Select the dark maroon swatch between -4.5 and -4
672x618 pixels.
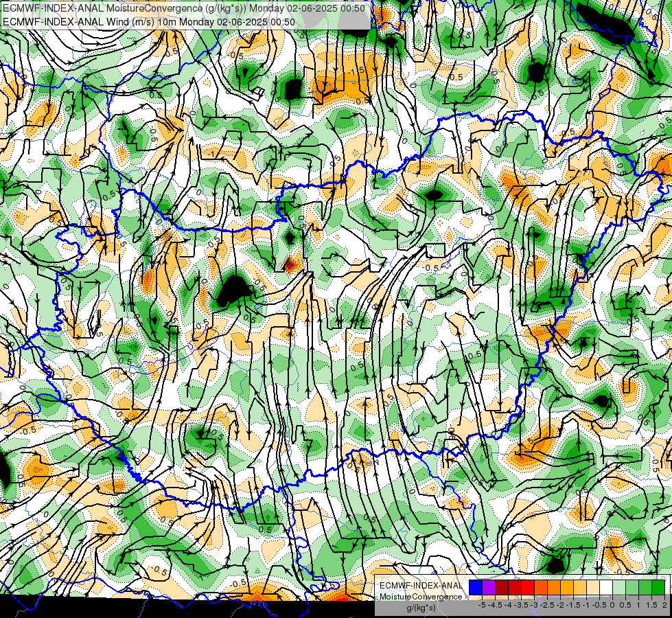(502, 588)
